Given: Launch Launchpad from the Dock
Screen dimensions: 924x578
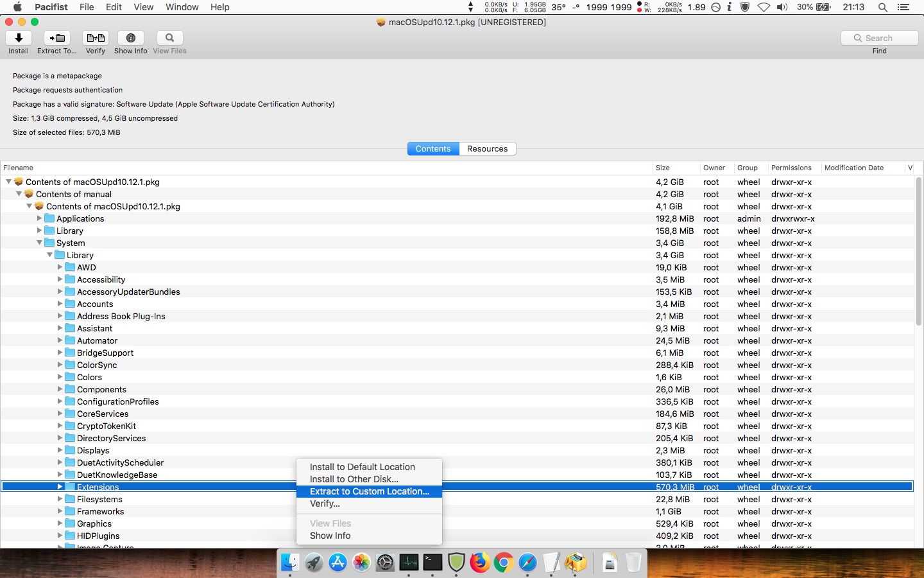Looking at the screenshot, I should (x=314, y=563).
